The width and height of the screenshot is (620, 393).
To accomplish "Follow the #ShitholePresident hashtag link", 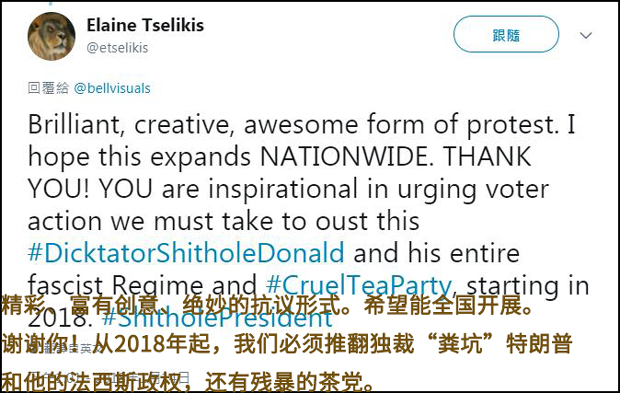I will click(x=217, y=319).
